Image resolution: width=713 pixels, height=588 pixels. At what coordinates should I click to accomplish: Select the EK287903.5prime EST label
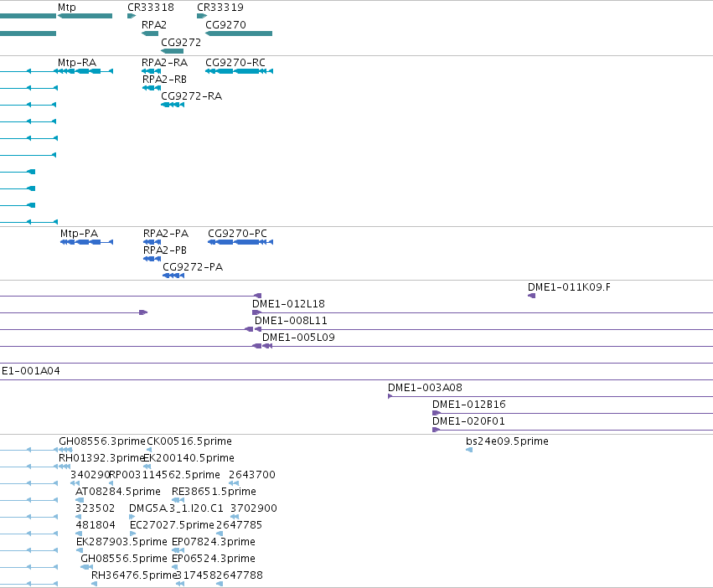point(121,542)
